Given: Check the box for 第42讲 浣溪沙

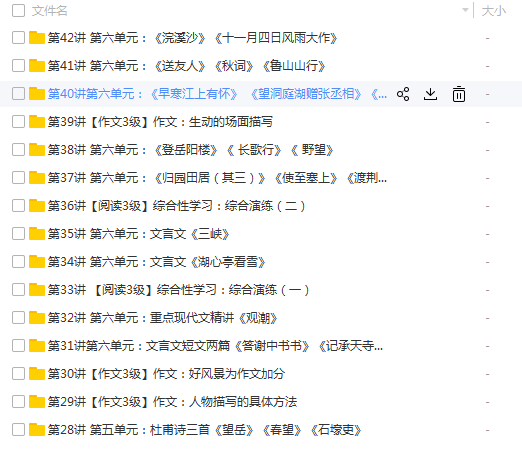Looking at the screenshot, I should click(18, 38).
